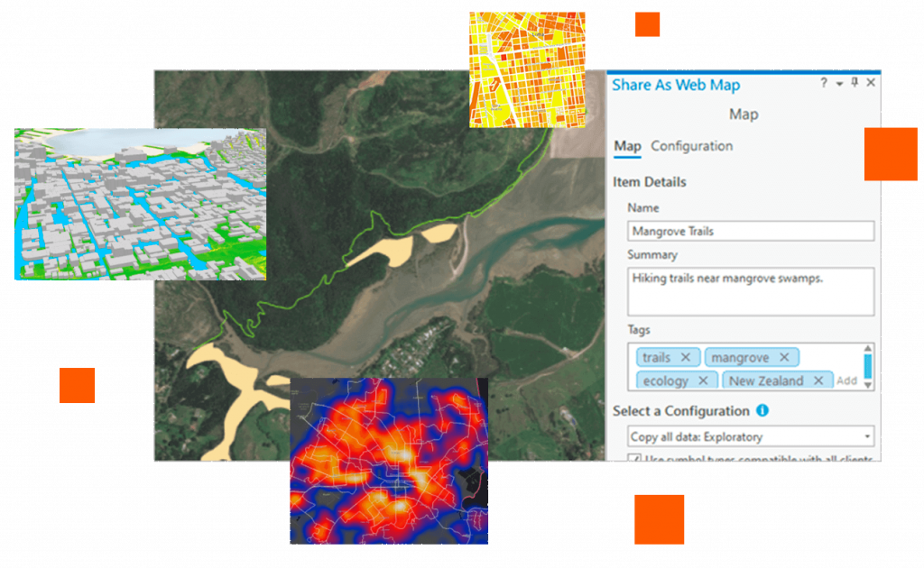This screenshot has height=568, width=924.
Task: Select the Map tab
Action: coord(627,146)
